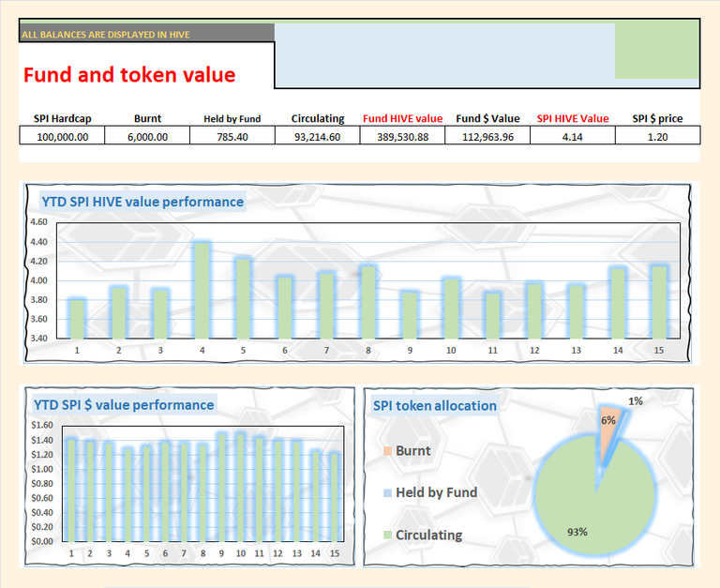Image resolution: width=720 pixels, height=588 pixels.
Task: Click the Held by Fund legend swatch
Action: [x=387, y=493]
